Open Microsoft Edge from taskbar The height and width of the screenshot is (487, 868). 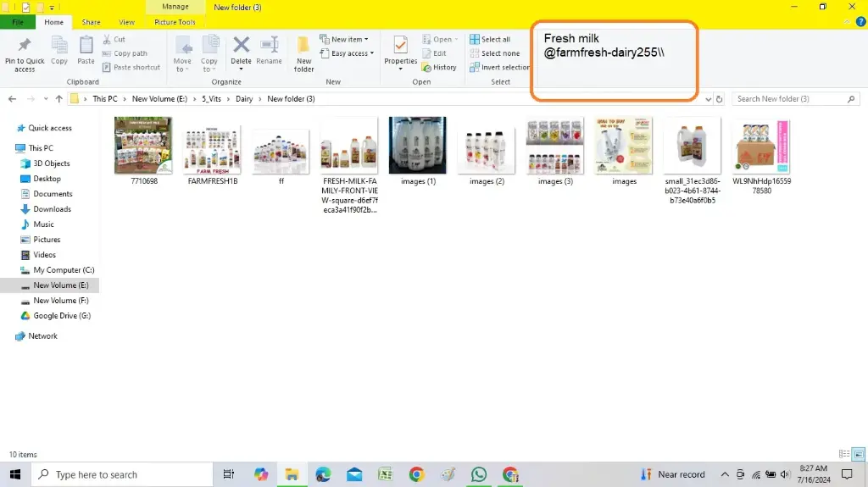click(x=323, y=474)
